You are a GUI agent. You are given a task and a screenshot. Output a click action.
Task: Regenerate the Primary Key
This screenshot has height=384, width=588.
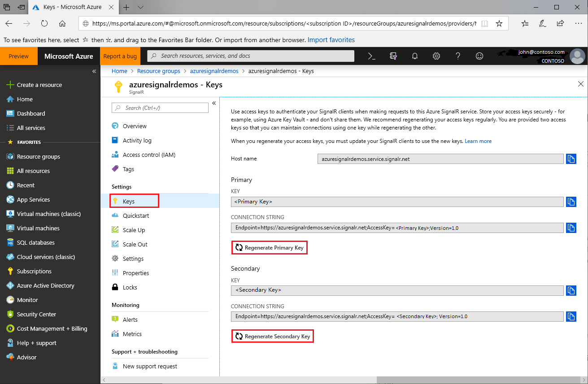[269, 247]
